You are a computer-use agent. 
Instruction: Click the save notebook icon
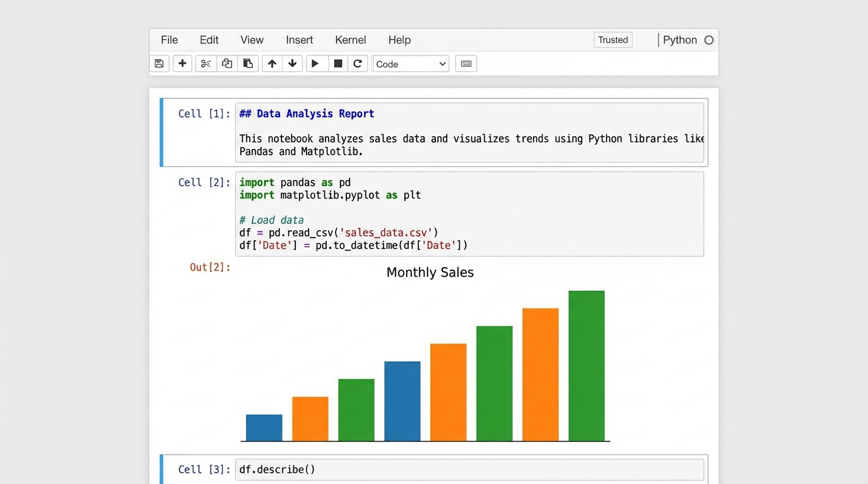pos(159,63)
